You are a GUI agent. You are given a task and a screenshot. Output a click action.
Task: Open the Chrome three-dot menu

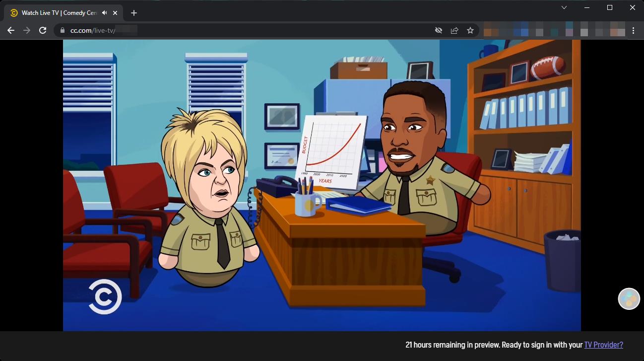pos(633,30)
